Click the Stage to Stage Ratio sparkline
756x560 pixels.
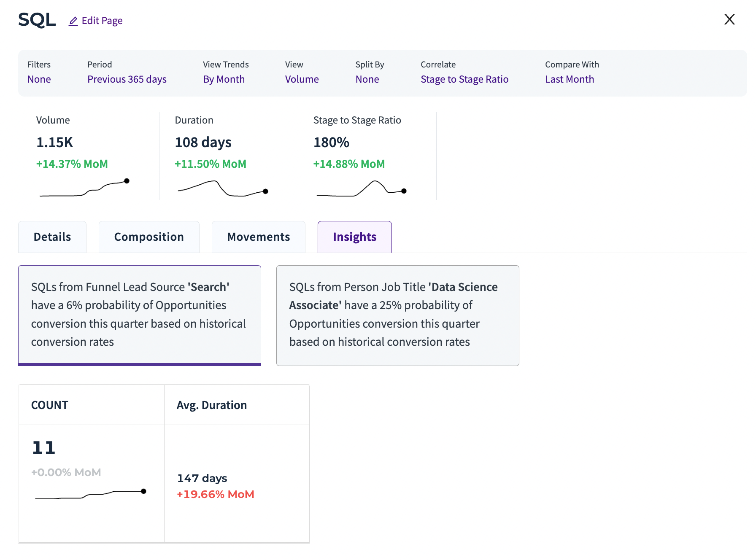(x=361, y=189)
